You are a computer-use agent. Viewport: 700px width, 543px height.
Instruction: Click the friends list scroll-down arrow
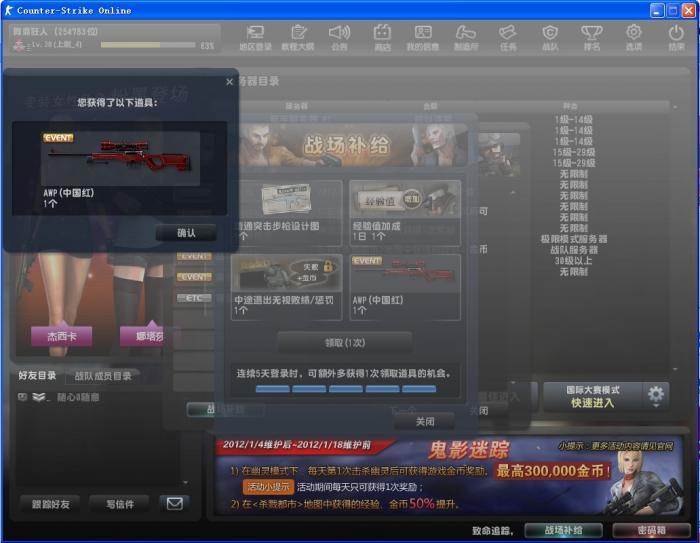(x=186, y=483)
